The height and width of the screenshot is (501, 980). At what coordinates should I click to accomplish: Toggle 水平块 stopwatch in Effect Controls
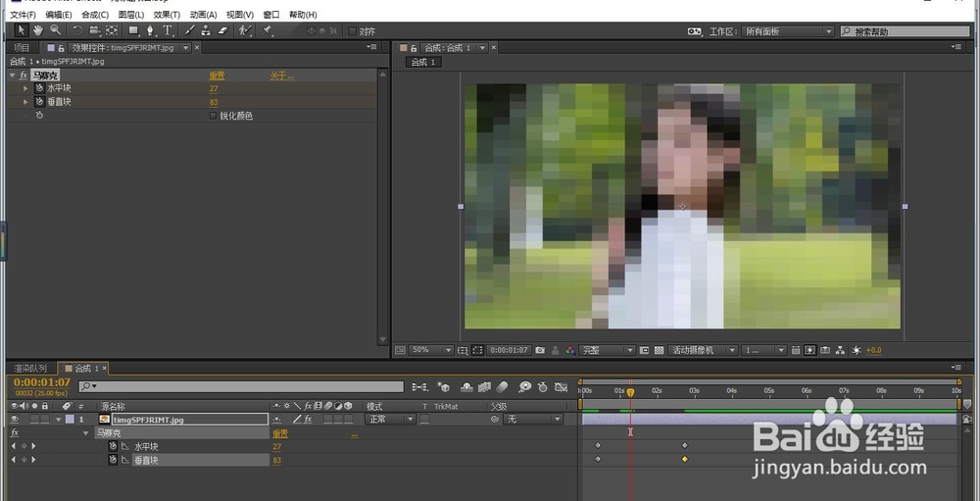pyautogui.click(x=39, y=88)
